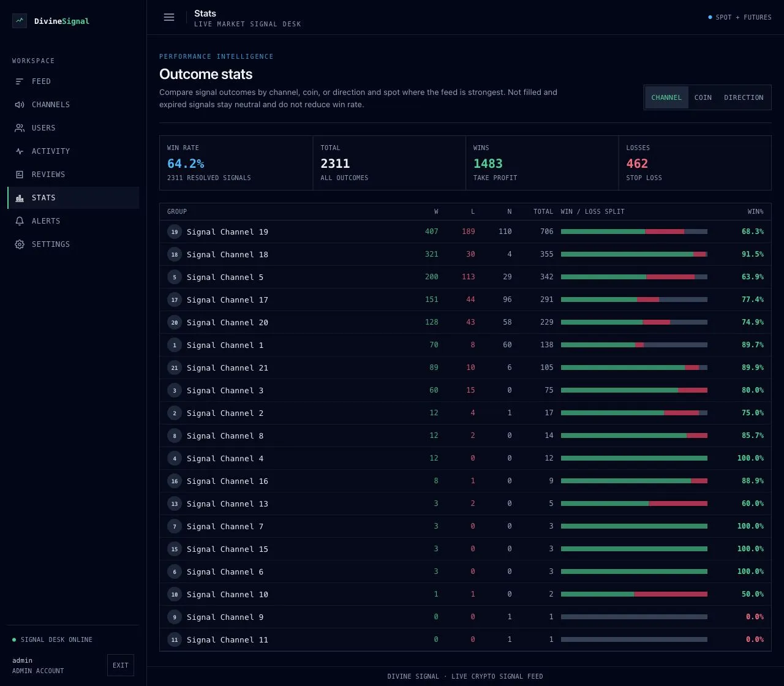Toggle the hamburger menu button
Image resolution: width=784 pixels, height=686 pixels.
coord(169,17)
